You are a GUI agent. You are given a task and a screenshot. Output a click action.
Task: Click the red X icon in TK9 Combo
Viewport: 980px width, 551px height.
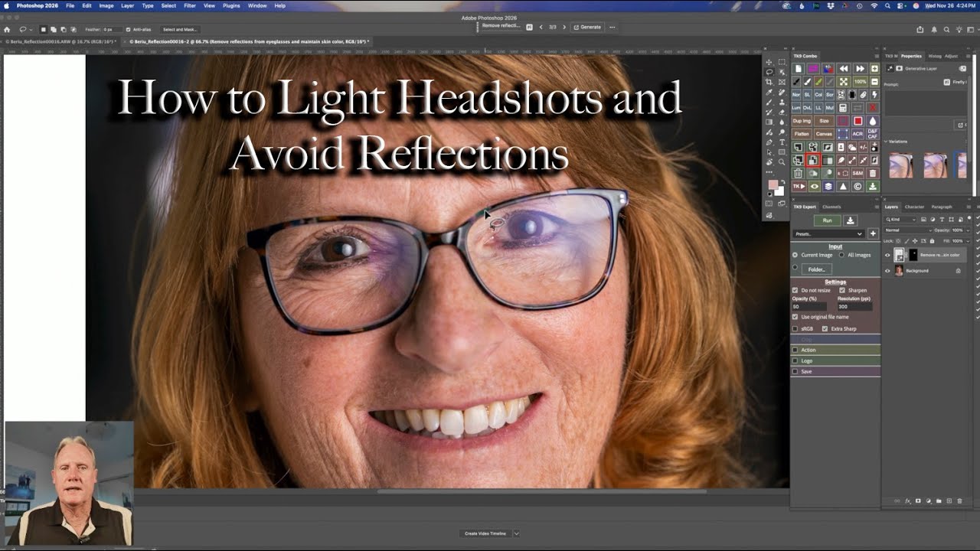pyautogui.click(x=873, y=108)
